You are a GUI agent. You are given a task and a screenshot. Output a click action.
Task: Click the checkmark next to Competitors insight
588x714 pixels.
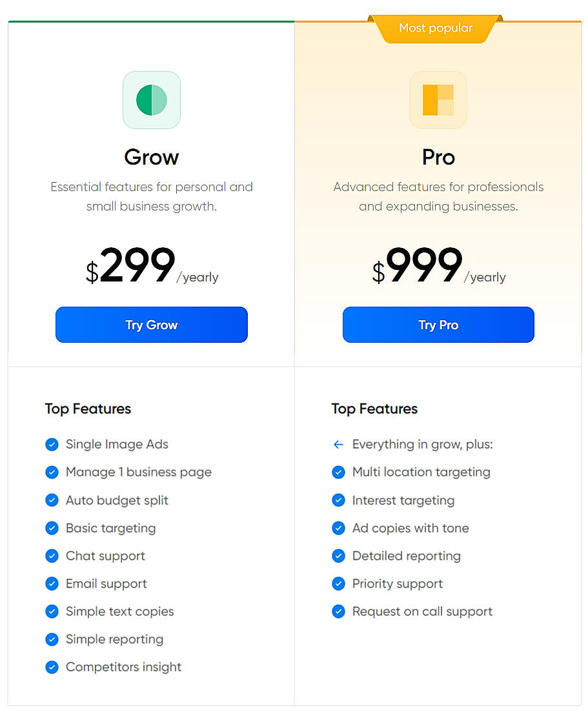point(52,667)
